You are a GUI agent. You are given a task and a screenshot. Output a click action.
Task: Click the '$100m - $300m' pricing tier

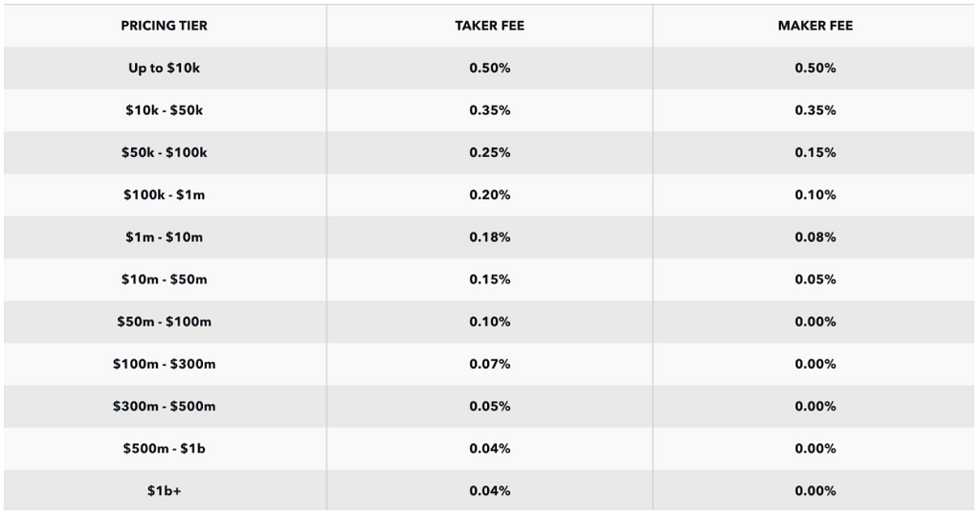point(164,364)
